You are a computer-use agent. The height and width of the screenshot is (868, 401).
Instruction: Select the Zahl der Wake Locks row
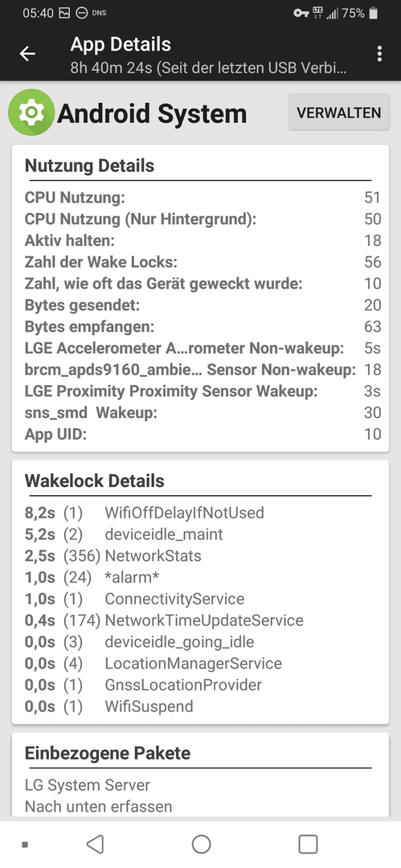203,262
